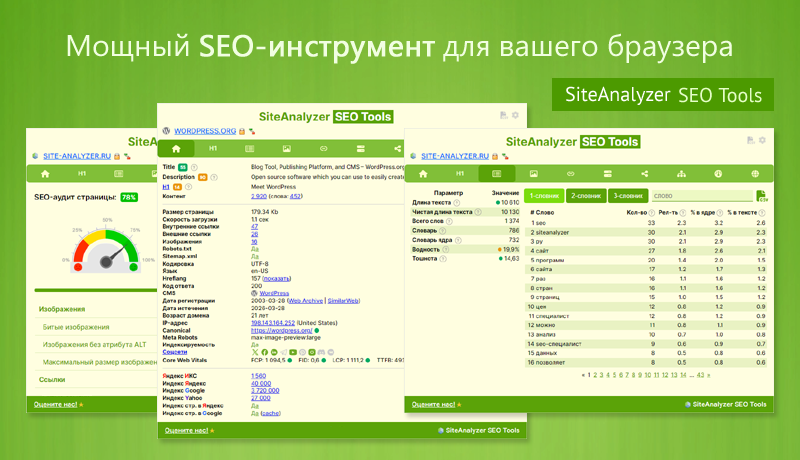
Task: Open SITE-ANALYZER.RU link in right panel
Action: tap(455, 156)
